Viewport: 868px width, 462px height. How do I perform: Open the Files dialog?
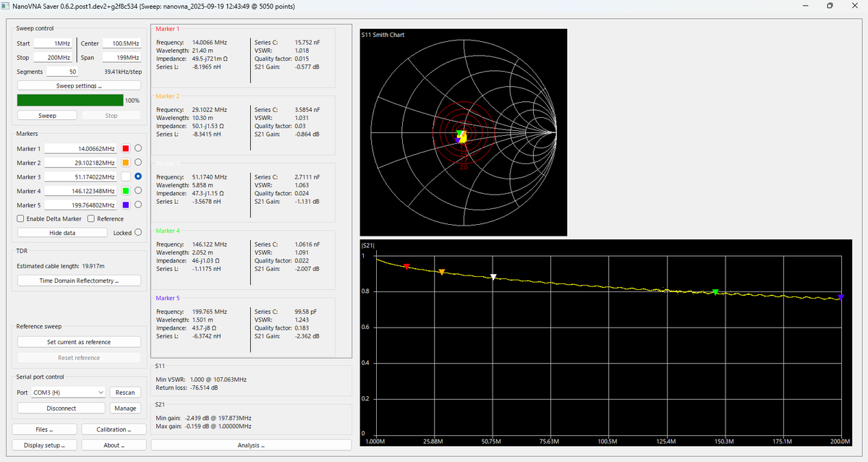pyautogui.click(x=44, y=429)
